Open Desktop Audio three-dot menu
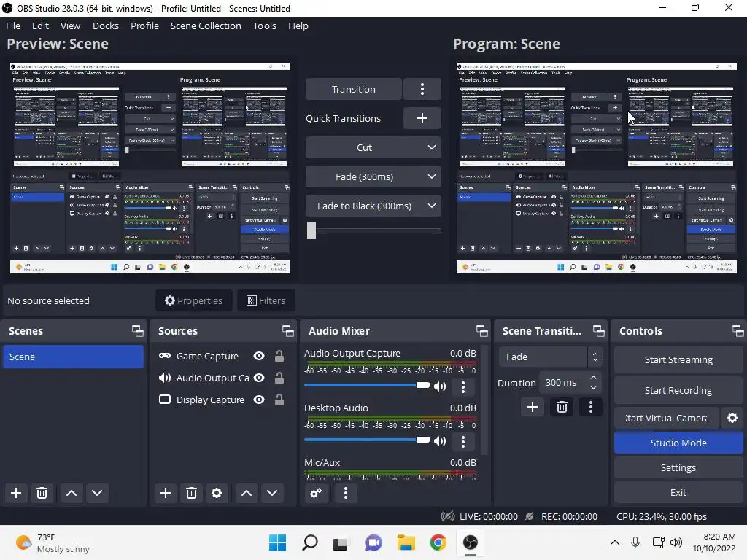747x560 pixels. click(x=463, y=441)
